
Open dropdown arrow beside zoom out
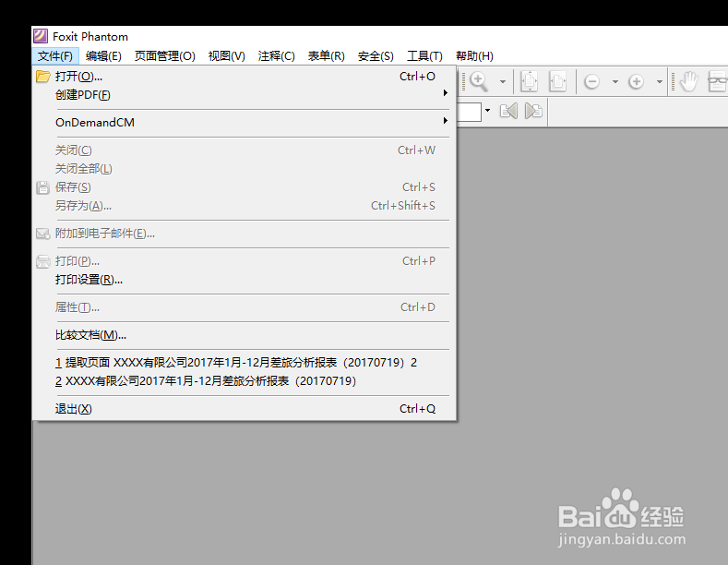tap(615, 82)
